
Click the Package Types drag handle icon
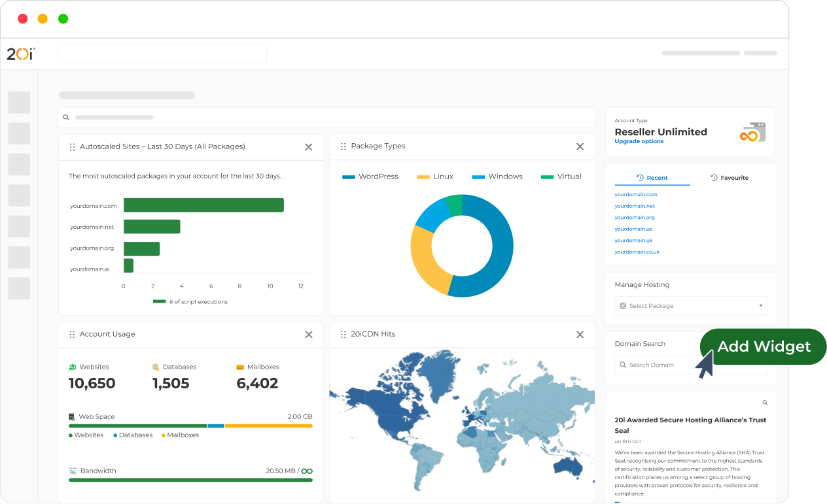(x=343, y=147)
